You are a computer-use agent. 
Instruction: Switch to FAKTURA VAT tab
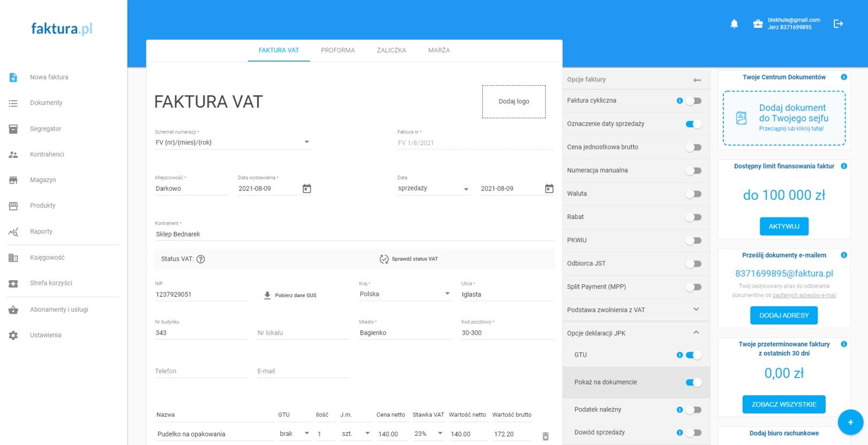click(x=279, y=50)
